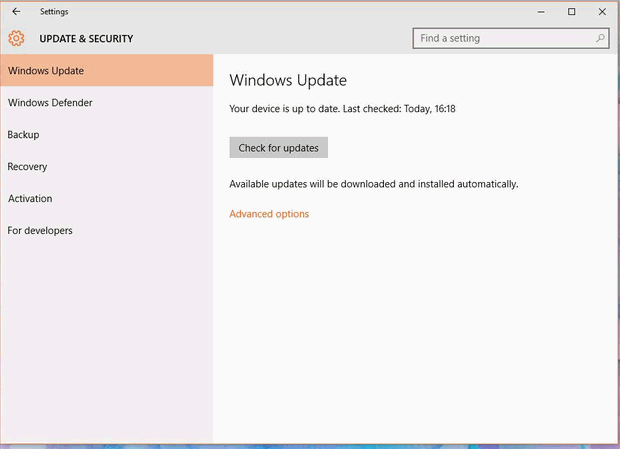Viewport: 620px width, 449px height.
Task: Maximize the Settings window
Action: pyautogui.click(x=571, y=12)
